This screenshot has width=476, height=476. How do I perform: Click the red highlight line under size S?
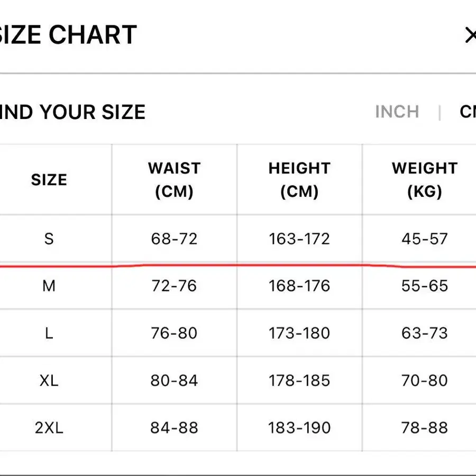pos(238,264)
